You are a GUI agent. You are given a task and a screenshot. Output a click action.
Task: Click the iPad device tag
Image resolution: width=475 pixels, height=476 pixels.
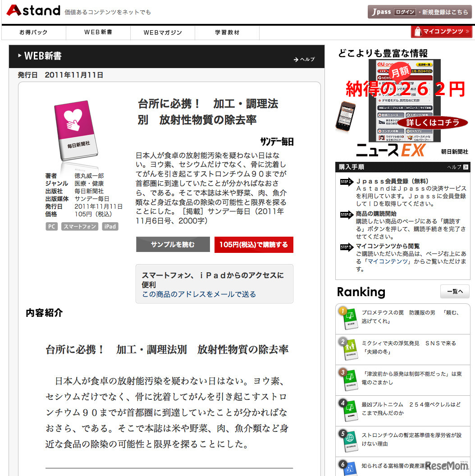pos(110,226)
